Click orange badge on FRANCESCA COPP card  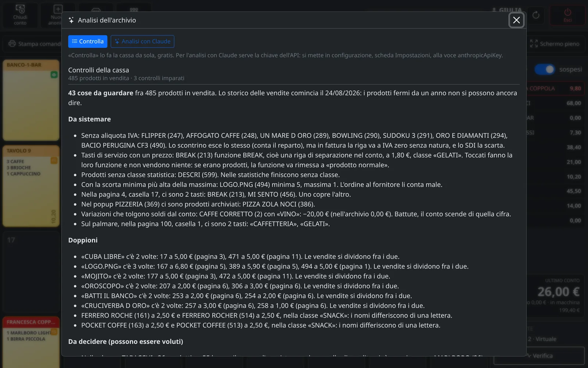click(54, 332)
